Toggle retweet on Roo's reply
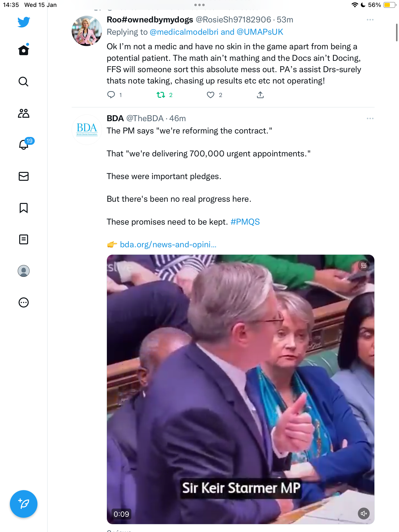This screenshot has height=532, width=399. [161, 95]
